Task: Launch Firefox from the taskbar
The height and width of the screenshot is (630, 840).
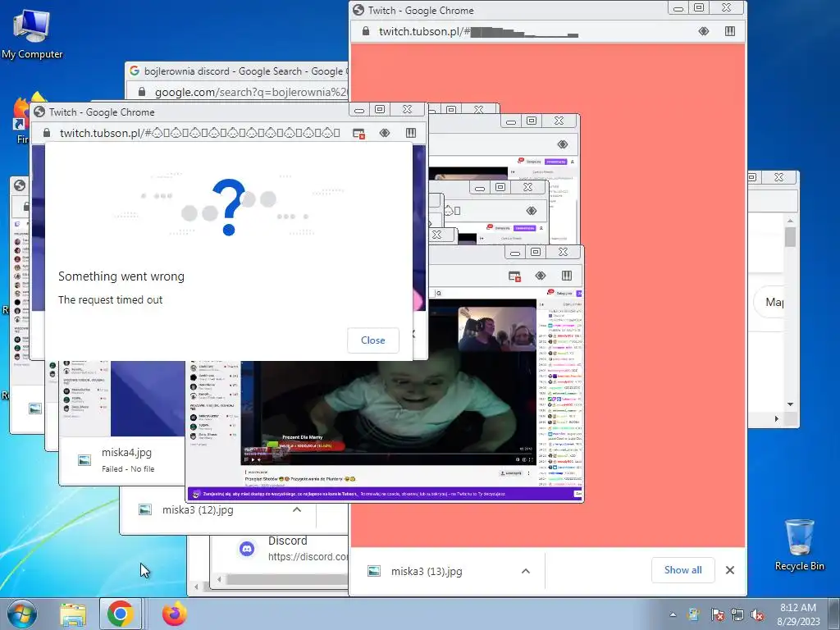Action: [174, 614]
